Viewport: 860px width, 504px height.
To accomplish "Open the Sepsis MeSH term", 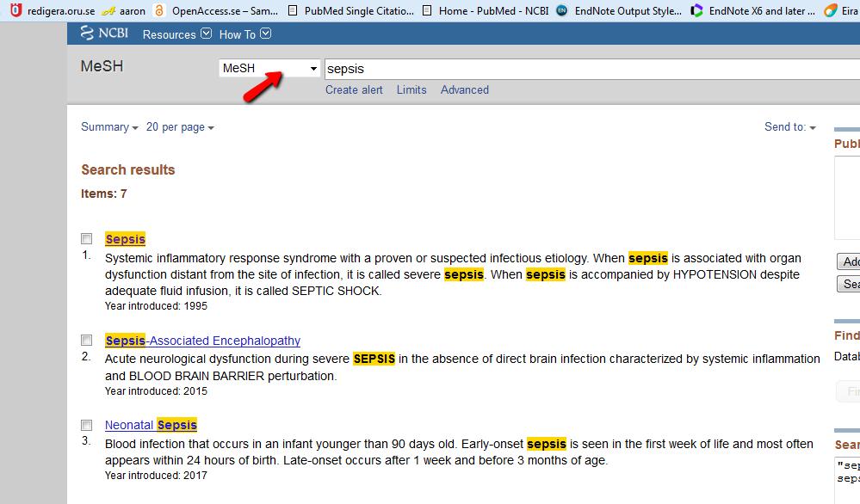I will click(x=125, y=239).
